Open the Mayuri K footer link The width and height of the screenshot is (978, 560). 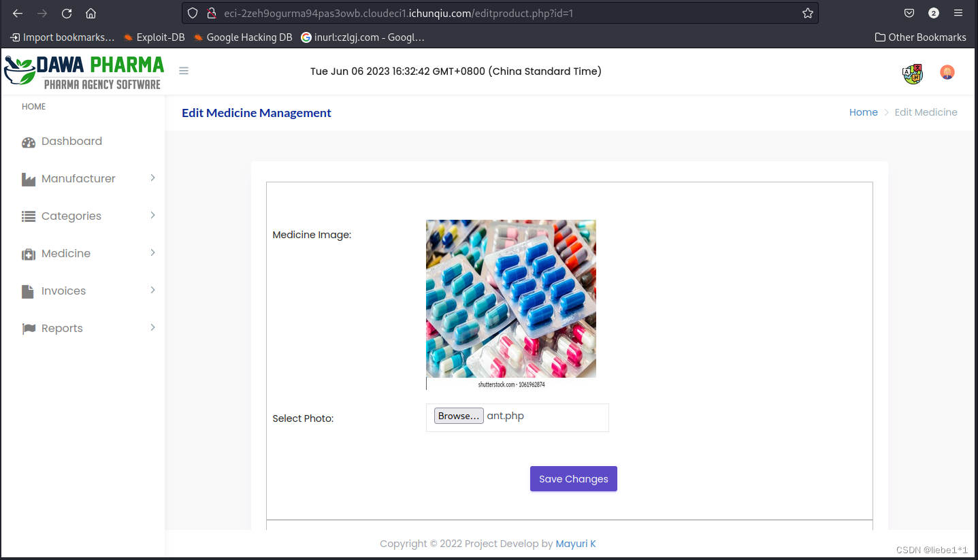[x=576, y=544]
